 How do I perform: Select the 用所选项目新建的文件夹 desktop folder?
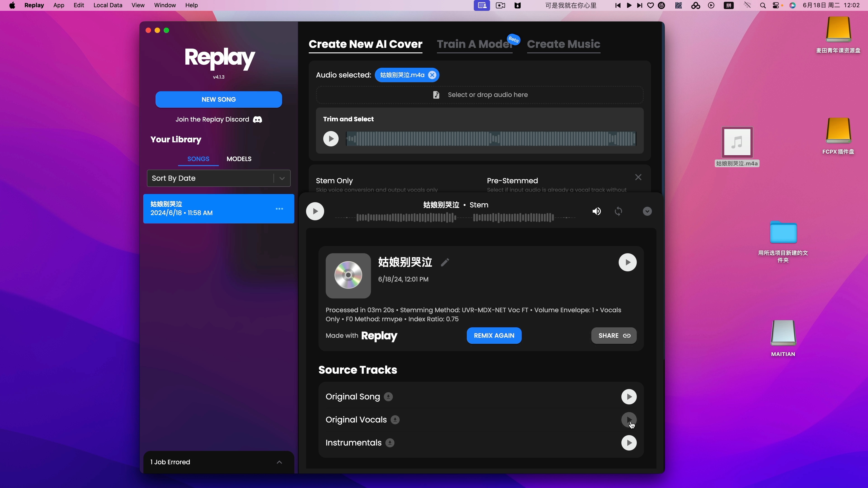(x=783, y=242)
